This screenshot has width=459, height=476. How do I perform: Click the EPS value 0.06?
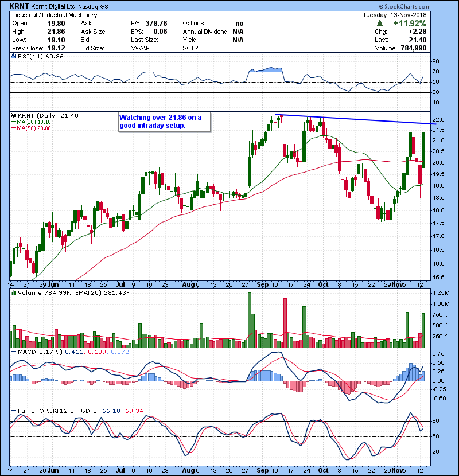(x=160, y=32)
